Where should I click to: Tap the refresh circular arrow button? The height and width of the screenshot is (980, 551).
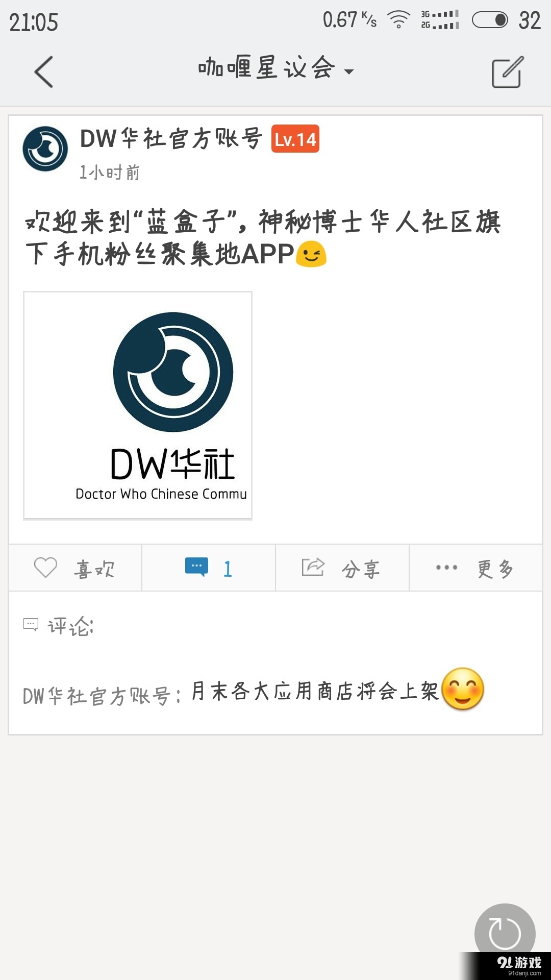[x=505, y=934]
